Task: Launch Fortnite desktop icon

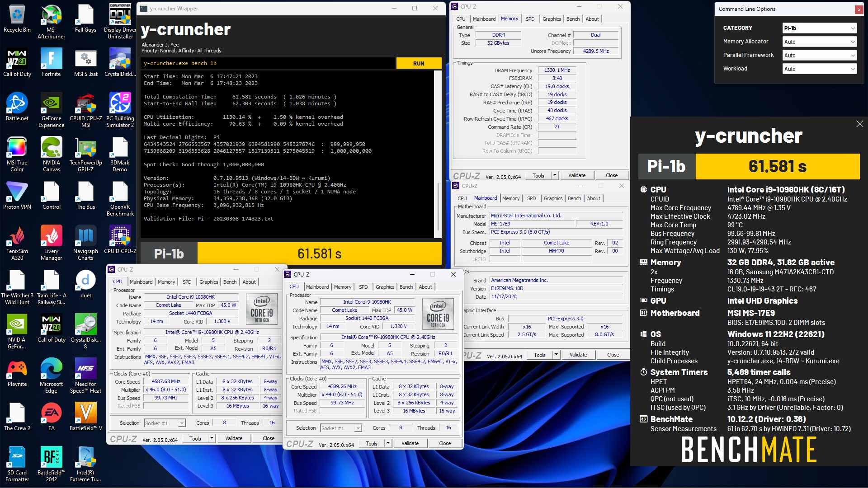Action: click(x=51, y=63)
